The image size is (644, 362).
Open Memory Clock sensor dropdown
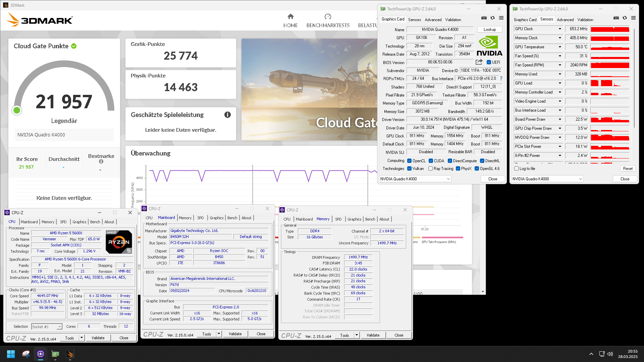tap(560, 38)
